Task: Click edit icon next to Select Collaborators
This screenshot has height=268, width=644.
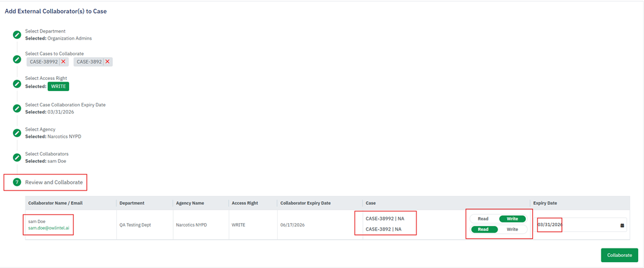Action: pyautogui.click(x=17, y=157)
